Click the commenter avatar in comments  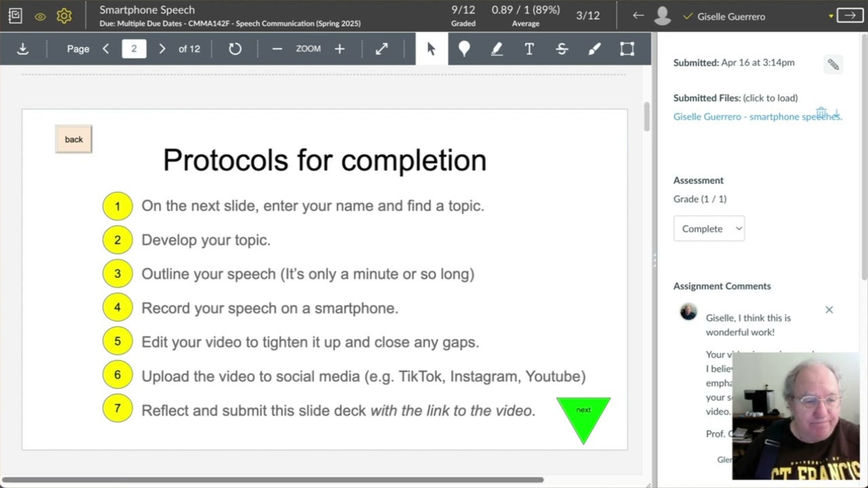[688, 312]
